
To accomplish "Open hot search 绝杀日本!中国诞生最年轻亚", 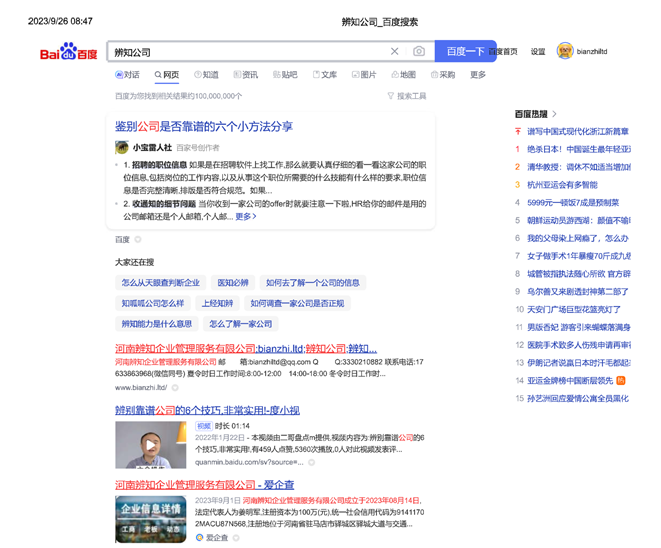I will (579, 149).
